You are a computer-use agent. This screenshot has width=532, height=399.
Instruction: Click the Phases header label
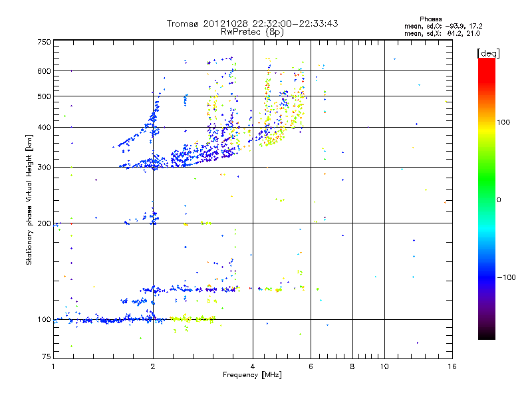point(430,19)
